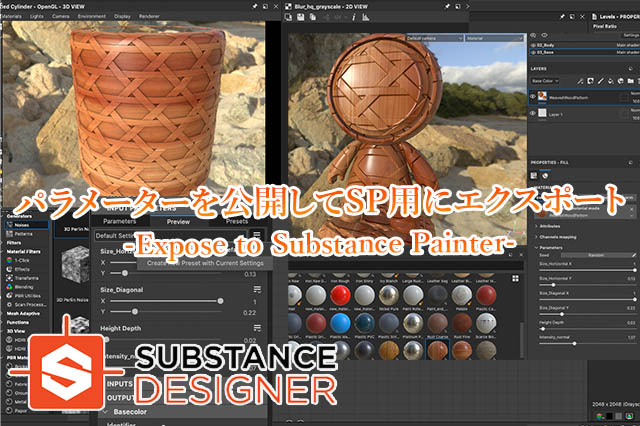Click the add mask icon in Layers toolbar
640x426 pixels.
pyautogui.click(x=590, y=81)
